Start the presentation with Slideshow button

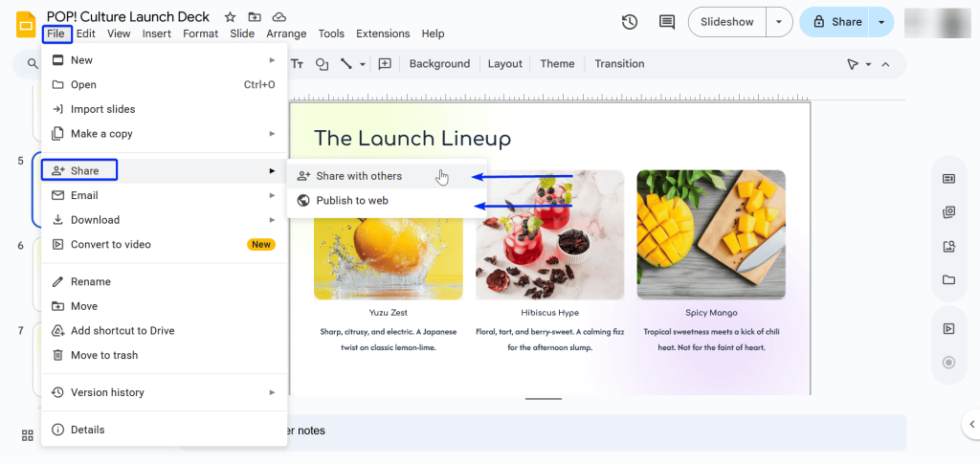pos(726,22)
